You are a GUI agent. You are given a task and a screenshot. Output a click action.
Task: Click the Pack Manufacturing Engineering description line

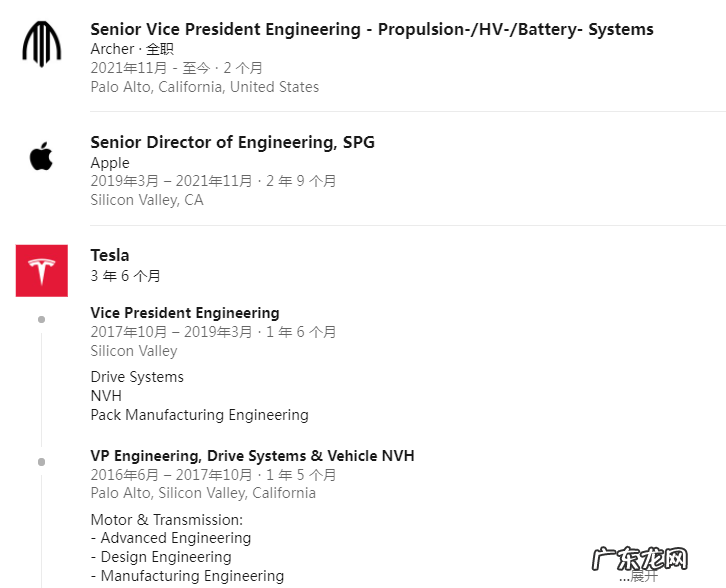pos(199,415)
